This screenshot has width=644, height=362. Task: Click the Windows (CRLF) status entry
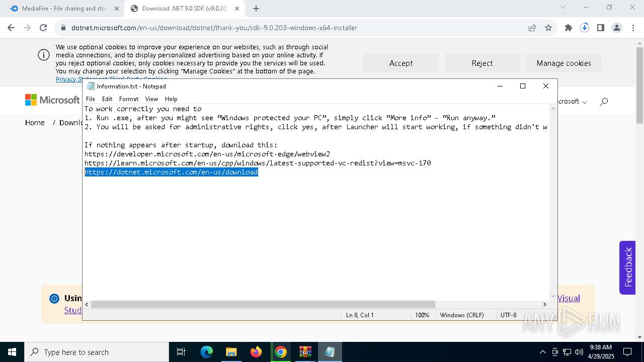(462, 315)
